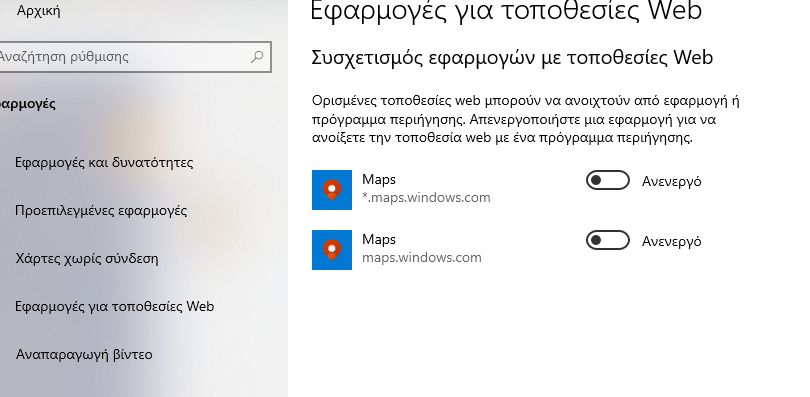The width and height of the screenshot is (810, 397).
Task: Go to Αρχική settings home
Action: point(38,10)
